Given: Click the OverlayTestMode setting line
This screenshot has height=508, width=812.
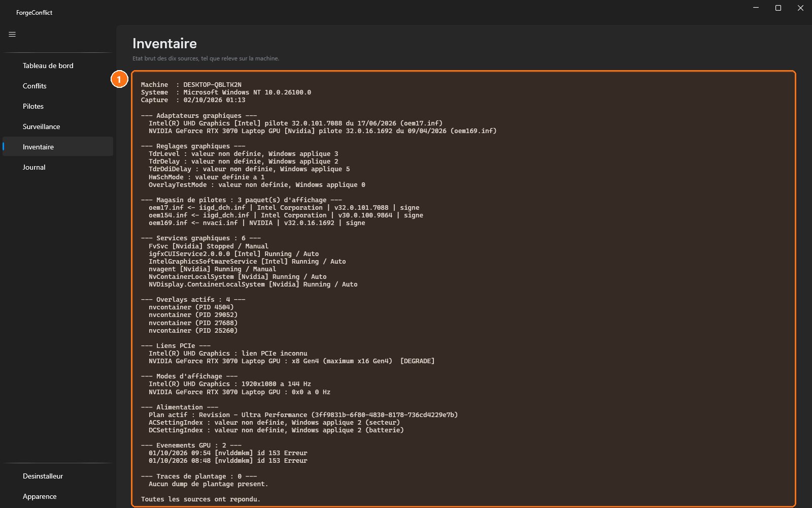Looking at the screenshot, I should tap(257, 184).
